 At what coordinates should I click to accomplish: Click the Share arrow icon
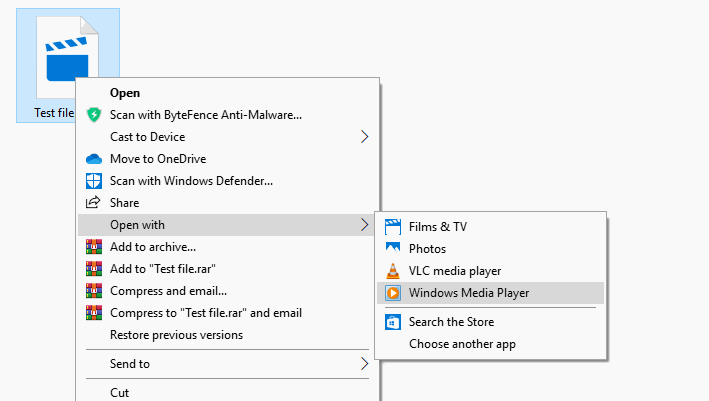(94, 203)
